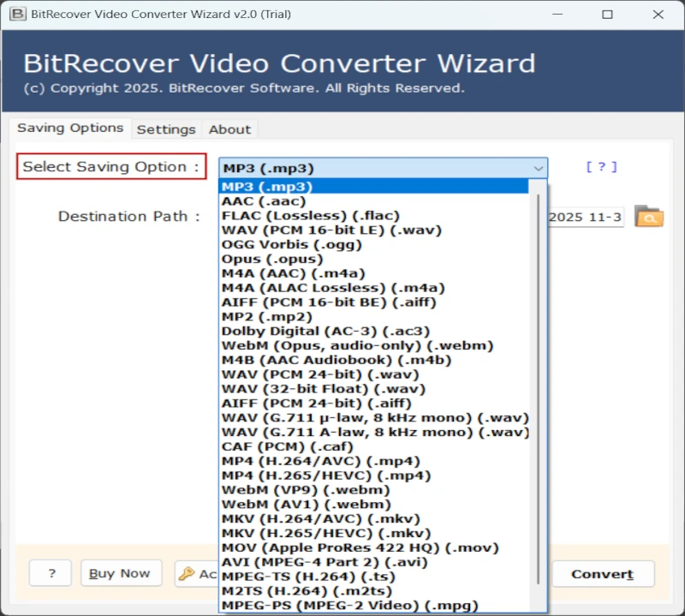The width and height of the screenshot is (685, 616).
Task: Choose AIFF (PCM 16-bit BE) (.aiff)
Action: click(373, 302)
